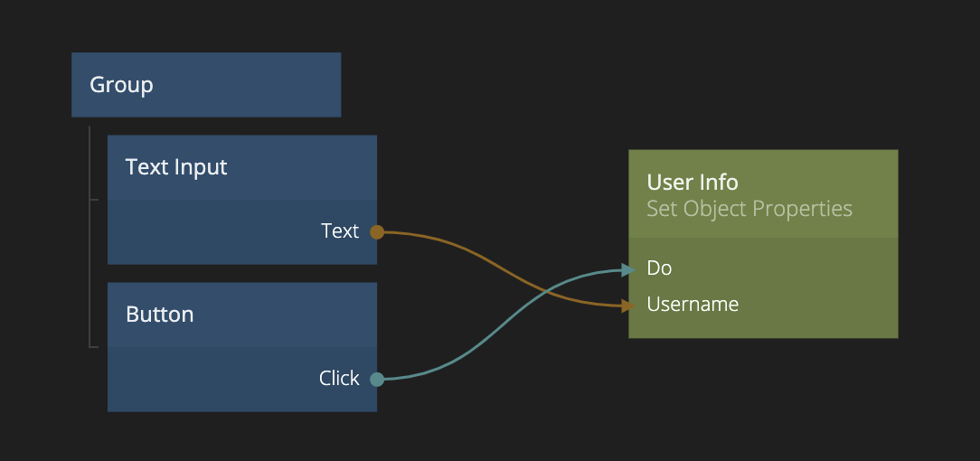
Task: Click the teal Click output port dot
Action: pyautogui.click(x=377, y=380)
